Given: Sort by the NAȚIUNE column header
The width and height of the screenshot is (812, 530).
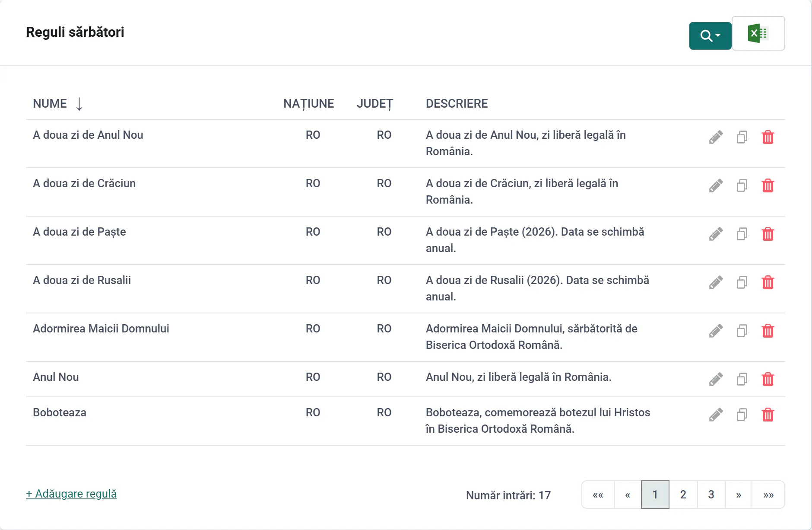Looking at the screenshot, I should pos(309,104).
